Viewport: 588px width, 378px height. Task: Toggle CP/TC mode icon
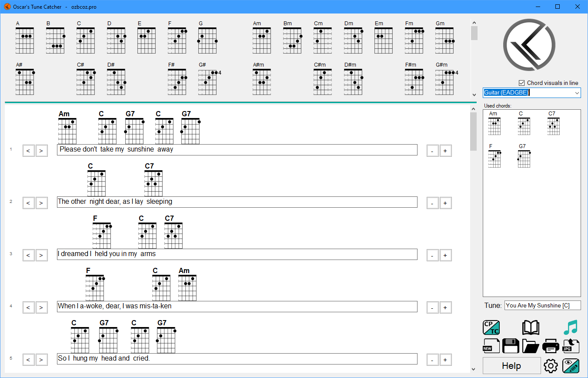point(491,327)
